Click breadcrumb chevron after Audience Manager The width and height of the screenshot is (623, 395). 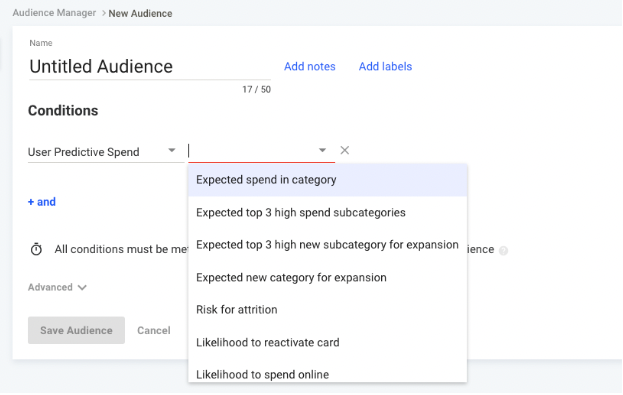pos(103,13)
